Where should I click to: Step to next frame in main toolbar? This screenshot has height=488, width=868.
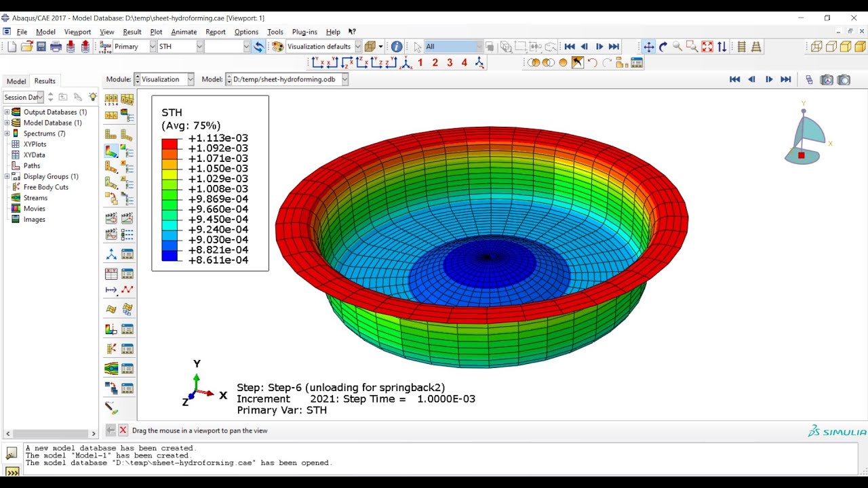(x=599, y=47)
